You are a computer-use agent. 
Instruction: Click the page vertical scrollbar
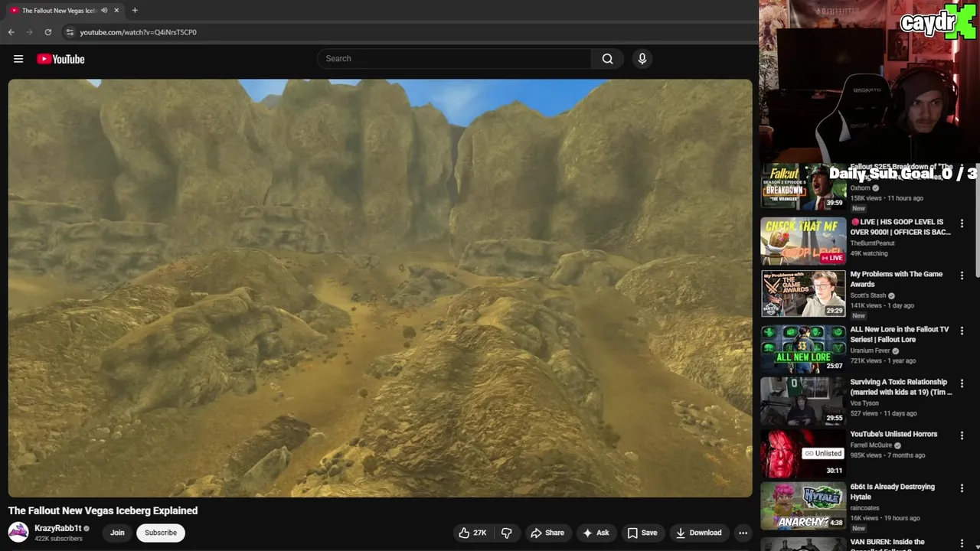pyautogui.click(x=976, y=222)
